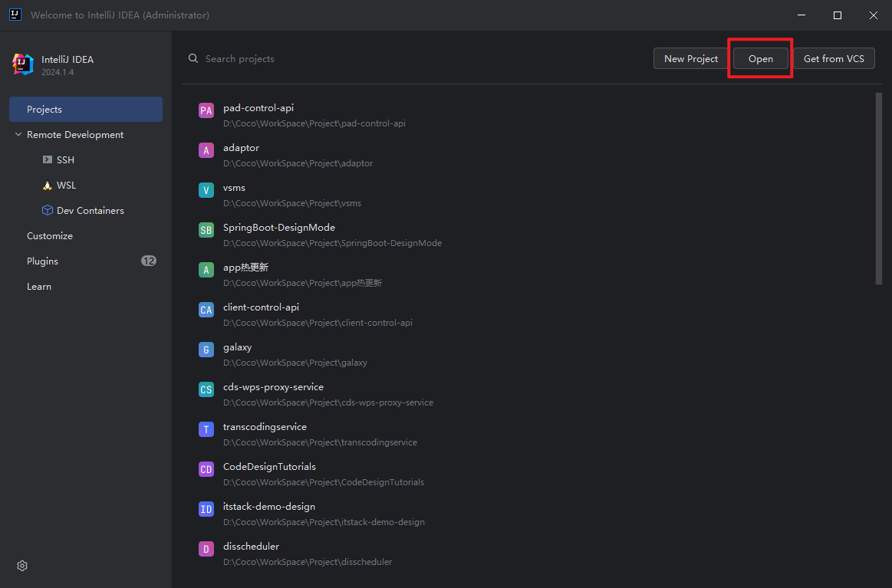Open the Plugins section

click(x=42, y=261)
